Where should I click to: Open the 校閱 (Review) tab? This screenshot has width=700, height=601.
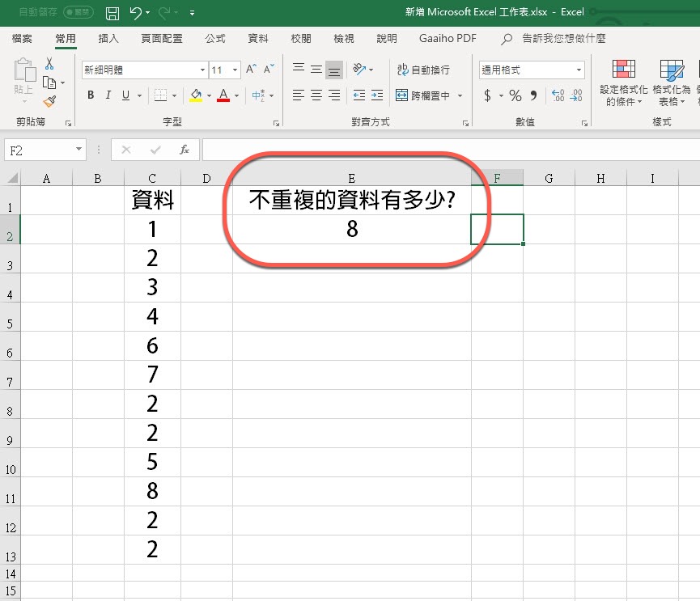[301, 38]
